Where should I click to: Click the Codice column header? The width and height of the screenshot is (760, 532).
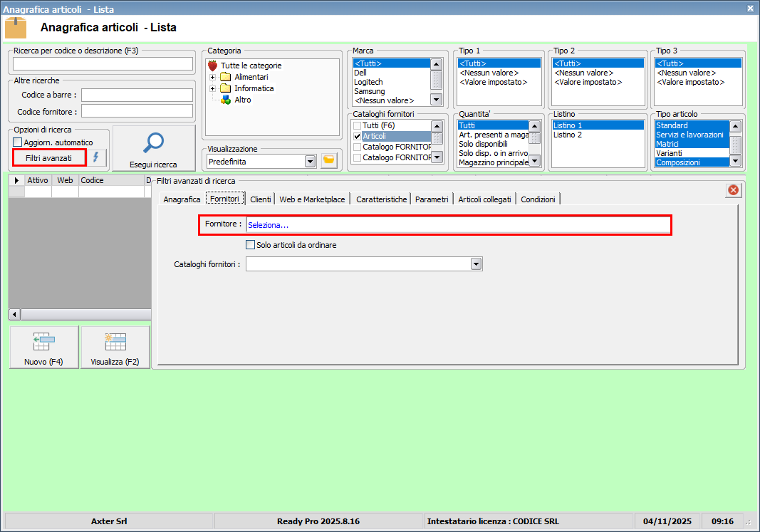pyautogui.click(x=112, y=180)
